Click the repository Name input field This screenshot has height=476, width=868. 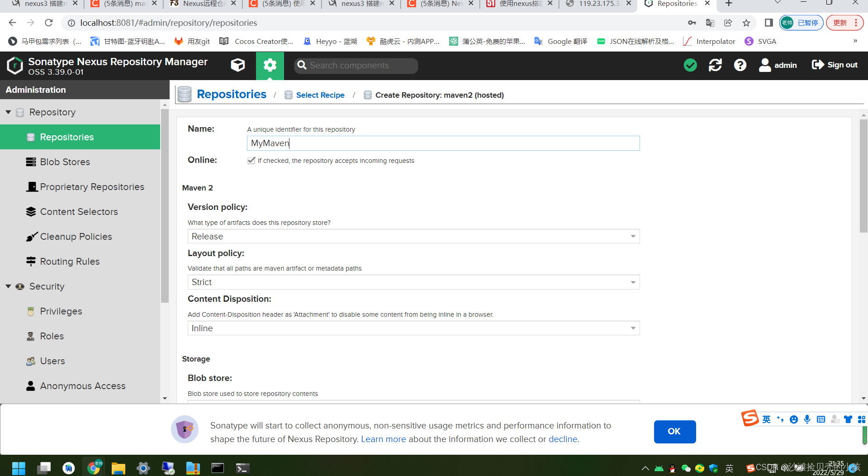tap(443, 143)
